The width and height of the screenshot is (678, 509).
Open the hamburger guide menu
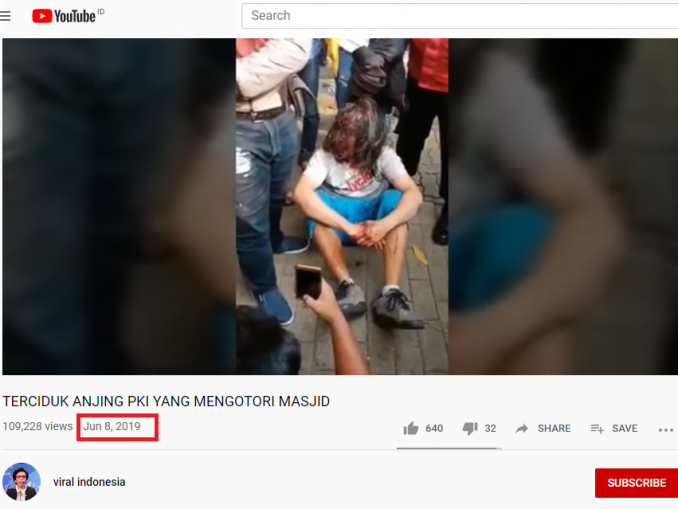(x=5, y=16)
